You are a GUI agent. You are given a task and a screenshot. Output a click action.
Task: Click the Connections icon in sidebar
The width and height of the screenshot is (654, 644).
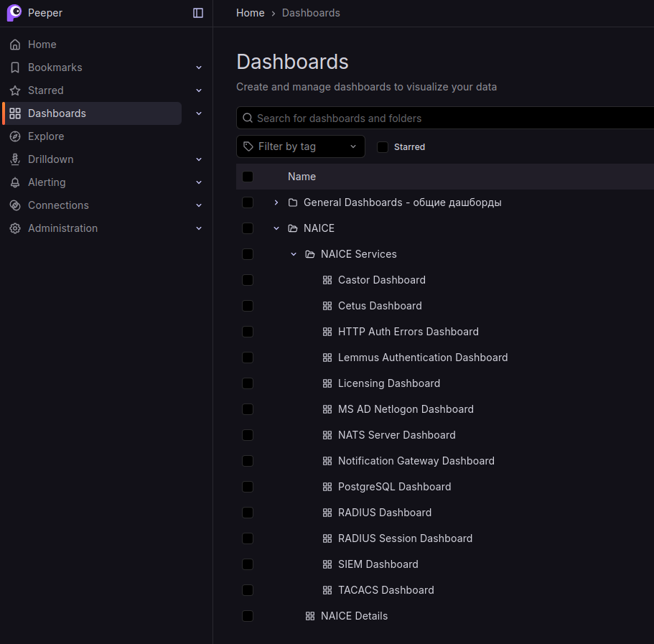point(15,205)
